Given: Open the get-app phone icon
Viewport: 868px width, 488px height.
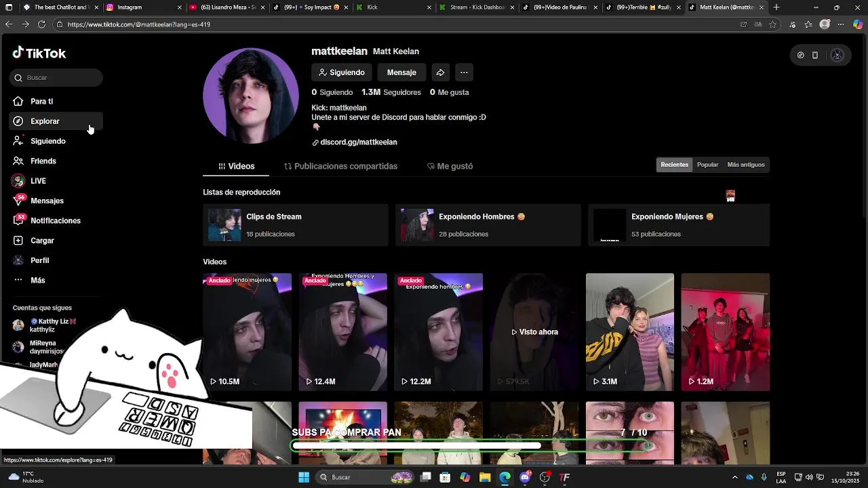Looking at the screenshot, I should click(x=815, y=56).
